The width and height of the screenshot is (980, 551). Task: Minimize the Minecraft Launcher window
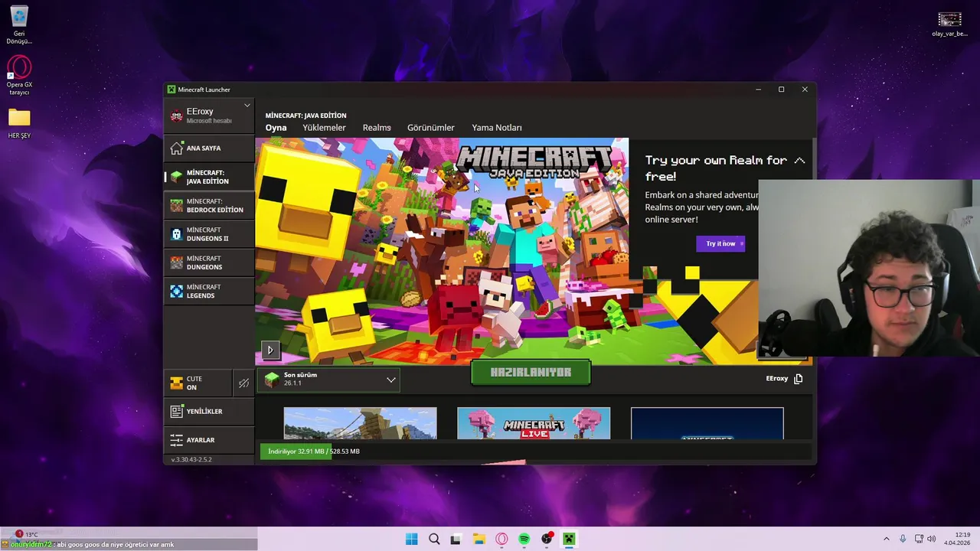point(758,90)
